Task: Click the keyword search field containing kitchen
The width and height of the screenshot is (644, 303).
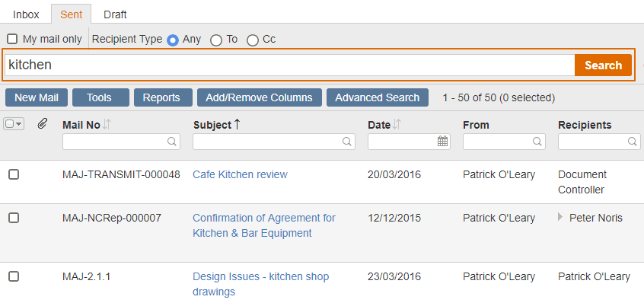Action: tap(289, 65)
